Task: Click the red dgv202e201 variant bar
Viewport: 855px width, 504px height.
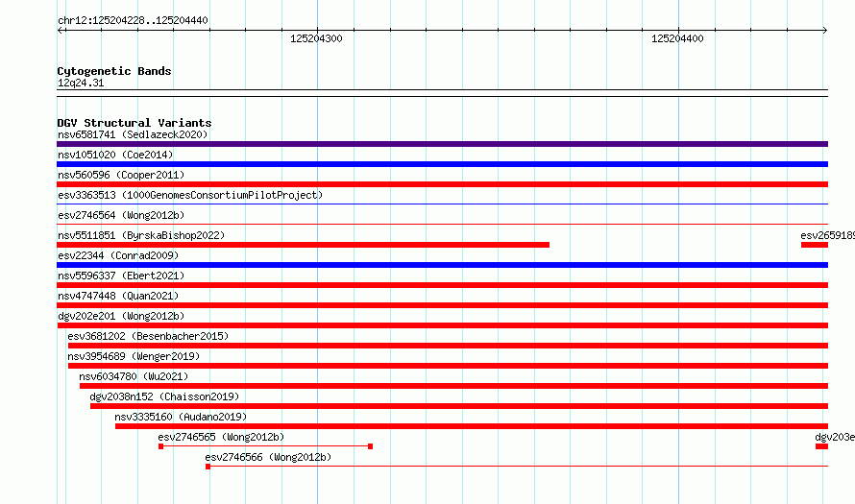Action: click(442, 325)
